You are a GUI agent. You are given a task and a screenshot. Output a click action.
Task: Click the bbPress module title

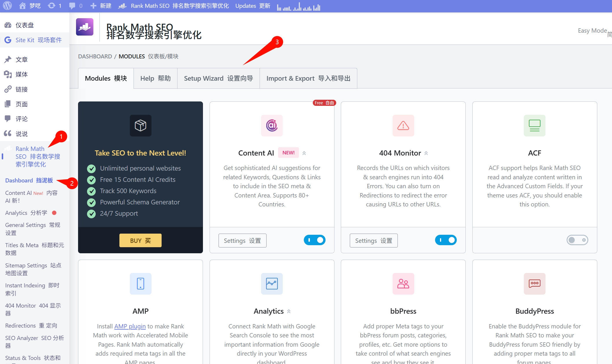[x=403, y=311]
